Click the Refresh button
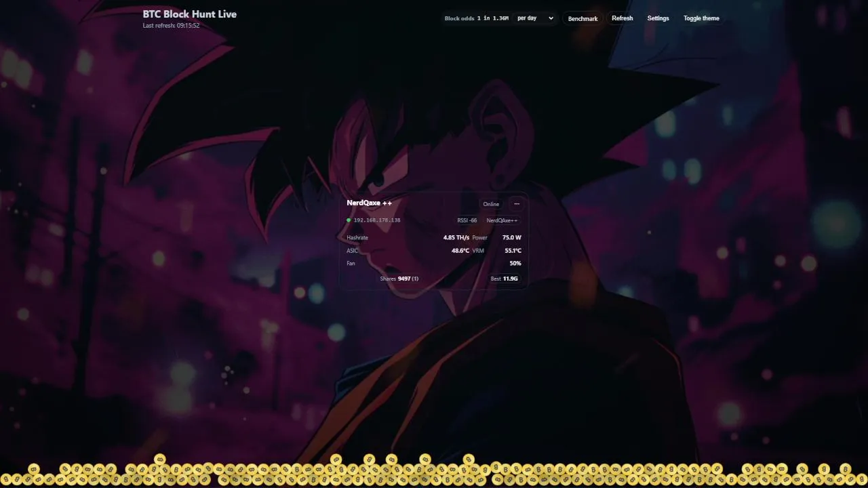868x488 pixels. tap(622, 18)
